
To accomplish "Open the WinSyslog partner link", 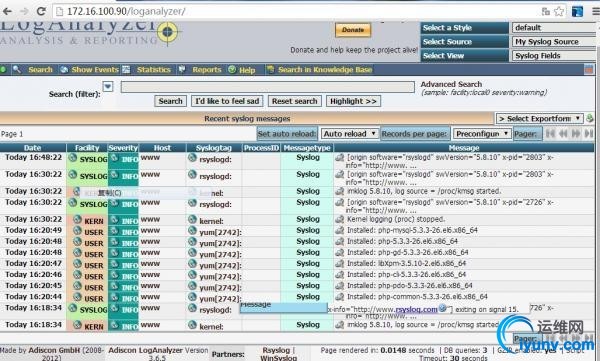I will [x=279, y=358].
